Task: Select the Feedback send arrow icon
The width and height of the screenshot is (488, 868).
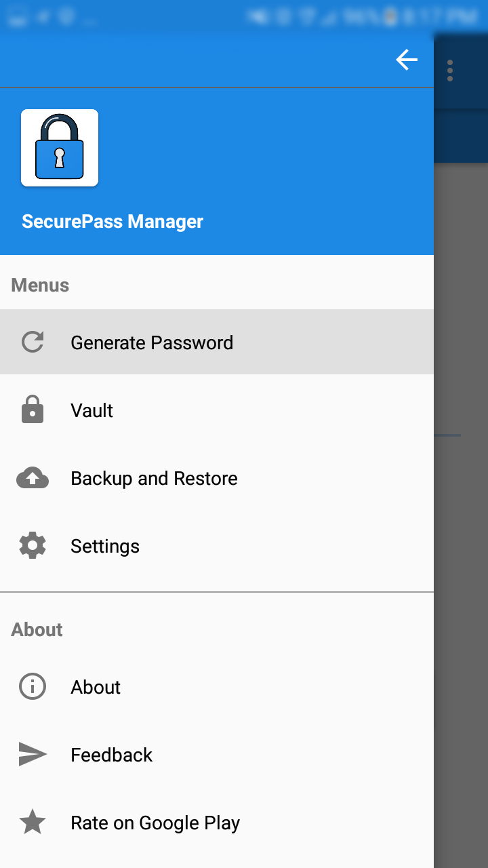Action: pos(33,755)
